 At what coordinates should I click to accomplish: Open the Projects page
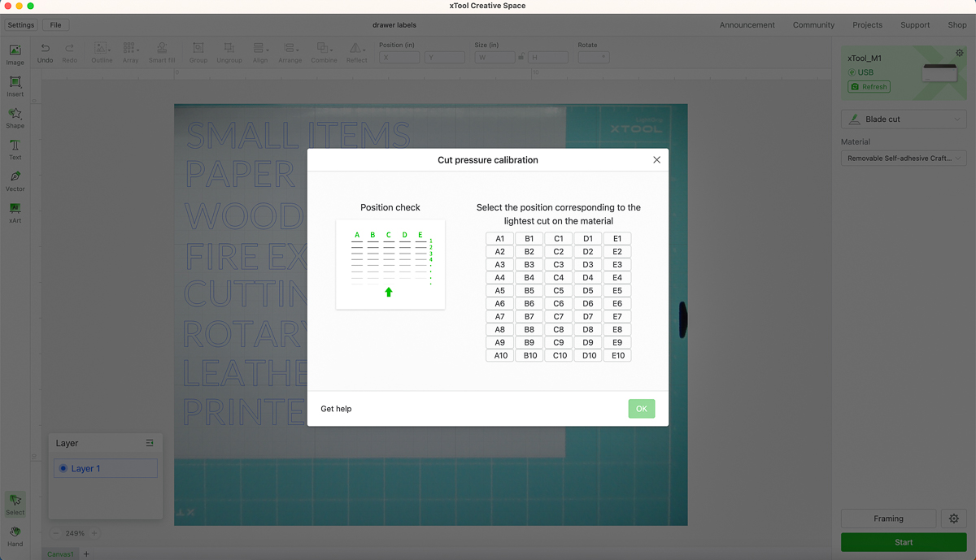pos(867,25)
